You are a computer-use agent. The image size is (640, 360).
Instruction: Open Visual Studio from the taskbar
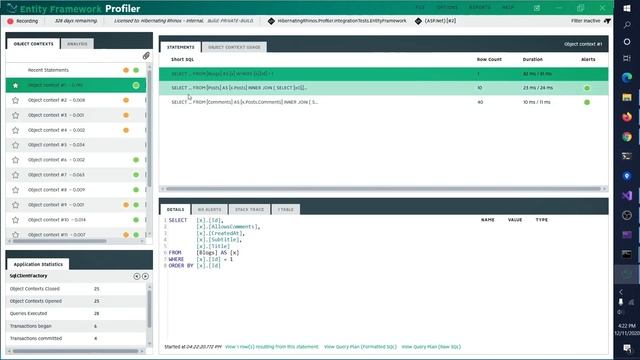coord(627,196)
